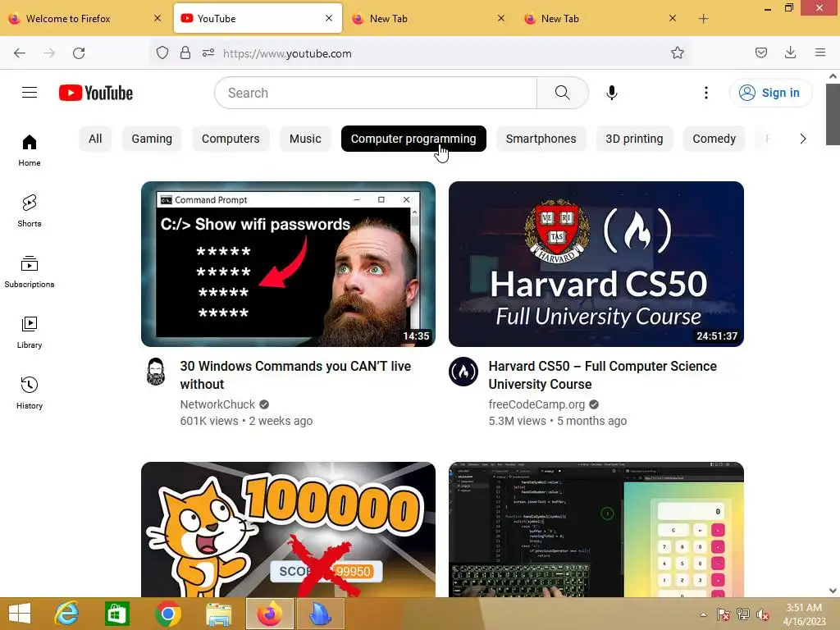Open Subscriptions in the sidebar
Image resolution: width=840 pixels, height=630 pixels.
point(30,272)
